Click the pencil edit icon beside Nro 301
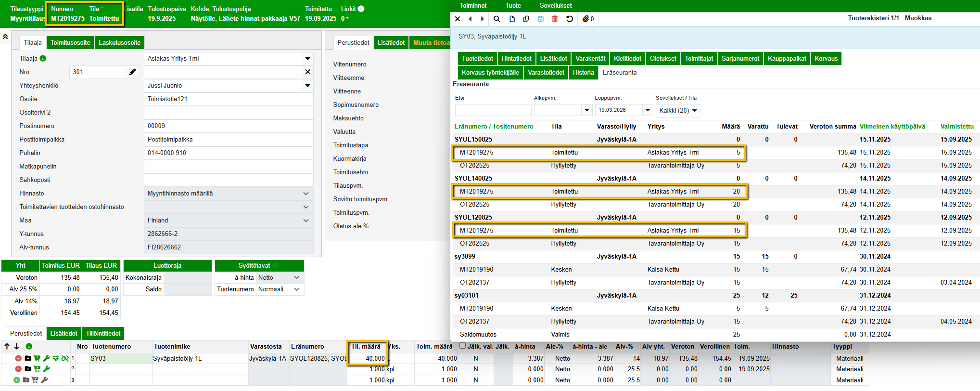The height and width of the screenshot is (391, 980). coord(132,72)
